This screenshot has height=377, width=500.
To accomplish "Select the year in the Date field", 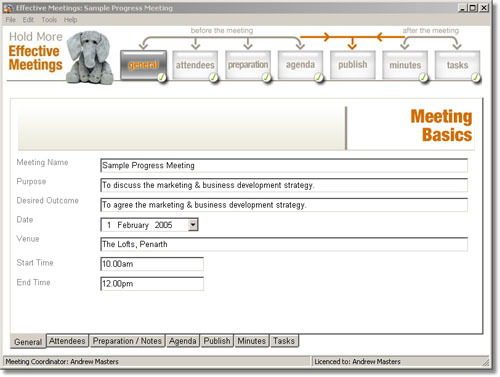I will click(x=163, y=225).
